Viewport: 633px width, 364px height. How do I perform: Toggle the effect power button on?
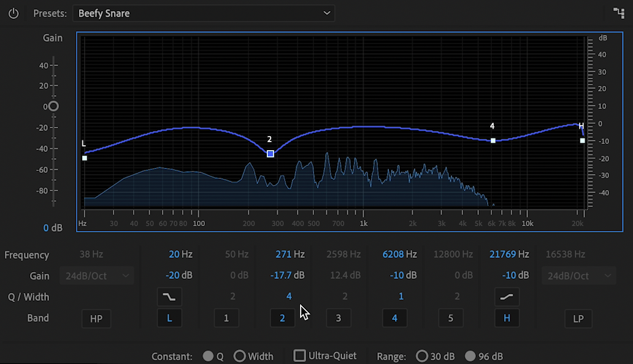13,13
